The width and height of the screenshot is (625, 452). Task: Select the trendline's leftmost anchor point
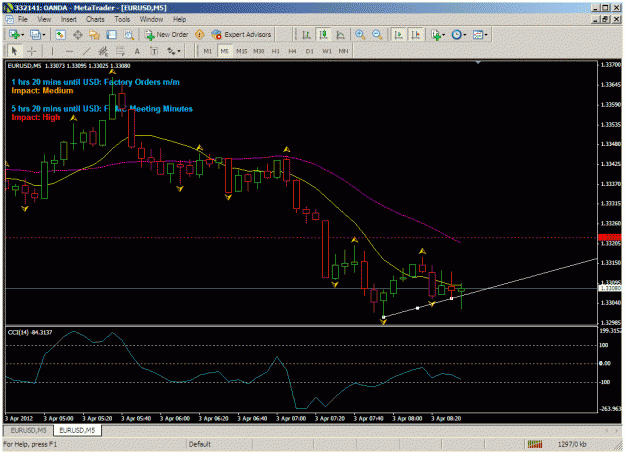coord(383,317)
